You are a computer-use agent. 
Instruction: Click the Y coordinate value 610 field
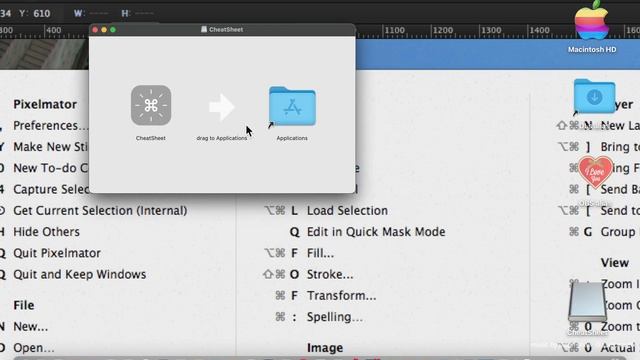[42, 13]
